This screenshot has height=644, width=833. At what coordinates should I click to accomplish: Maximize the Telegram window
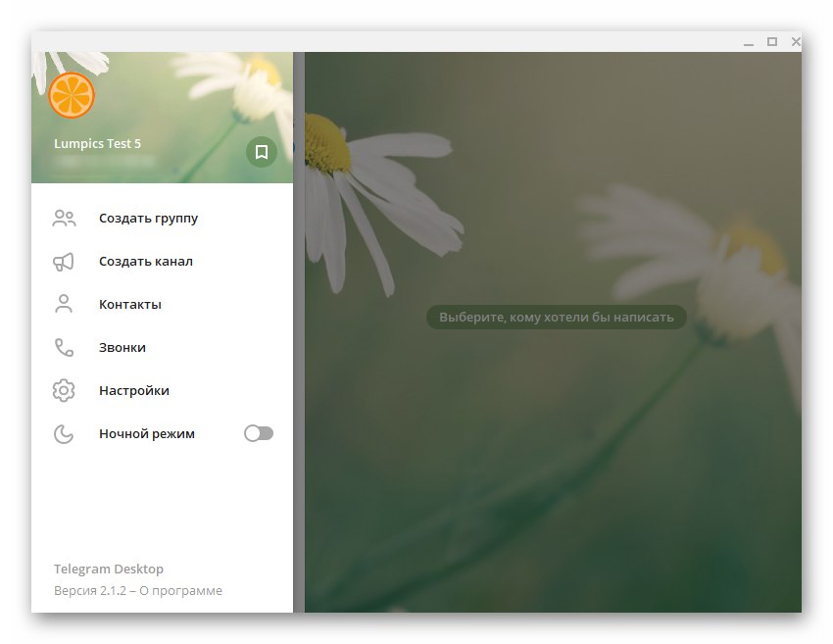click(x=772, y=41)
